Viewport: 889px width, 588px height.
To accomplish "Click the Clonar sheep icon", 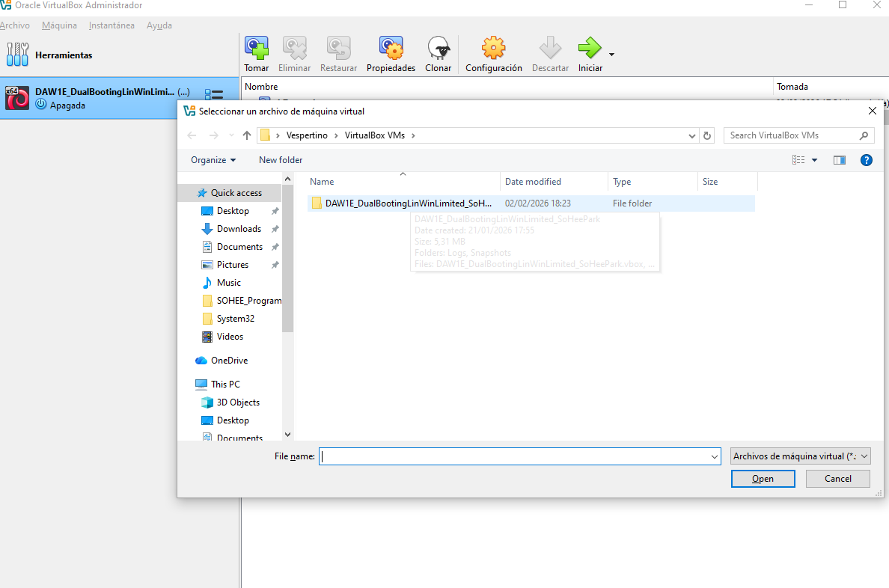I will coord(439,48).
